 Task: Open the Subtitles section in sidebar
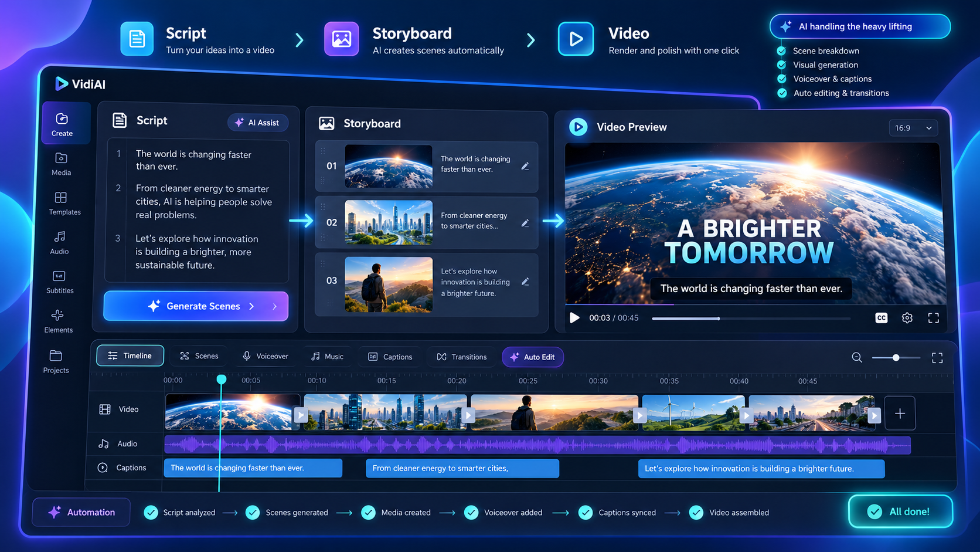coord(60,282)
